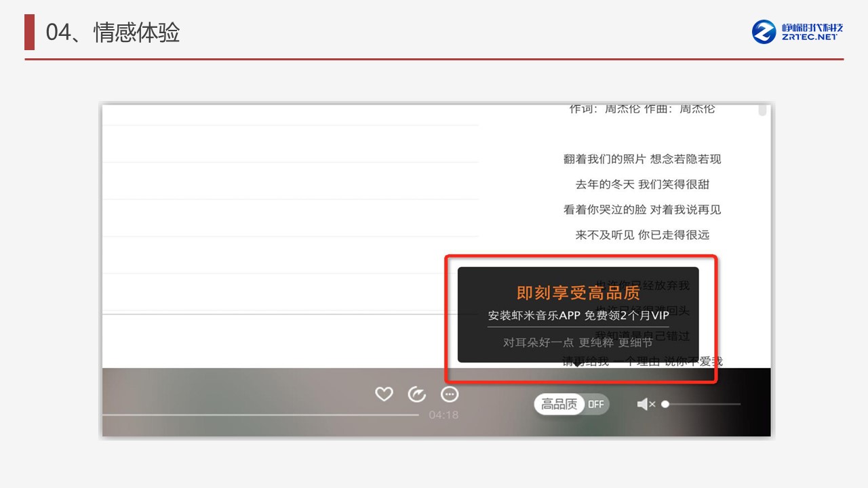The height and width of the screenshot is (488, 868).
Task: Click the share arrow icon
Action: pyautogui.click(x=416, y=394)
